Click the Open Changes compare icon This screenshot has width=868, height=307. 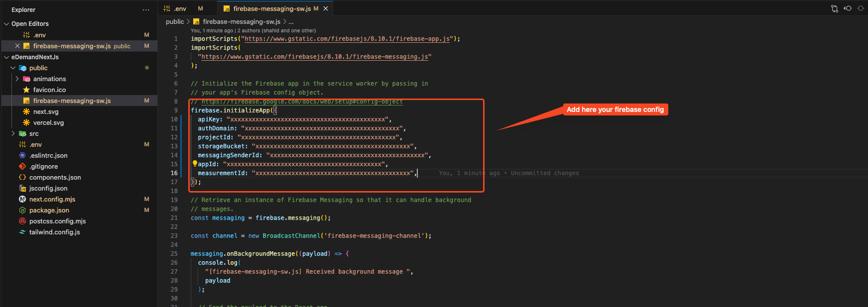[835, 8]
